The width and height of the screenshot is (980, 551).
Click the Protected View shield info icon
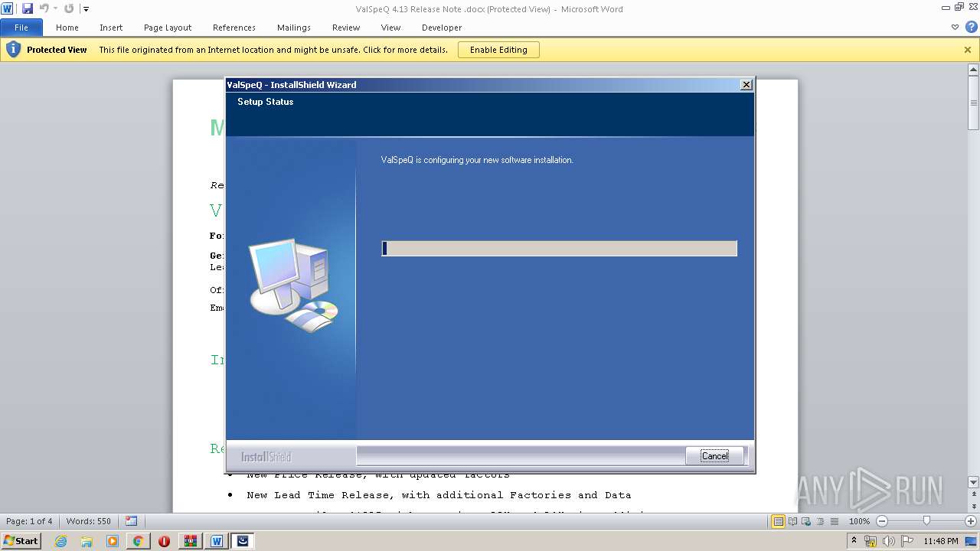click(13, 50)
